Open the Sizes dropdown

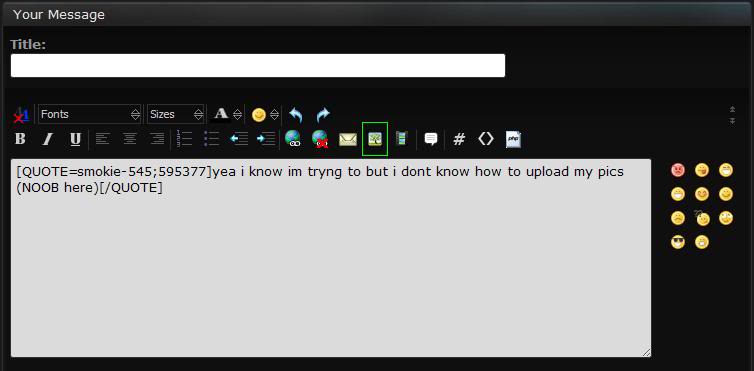176,114
